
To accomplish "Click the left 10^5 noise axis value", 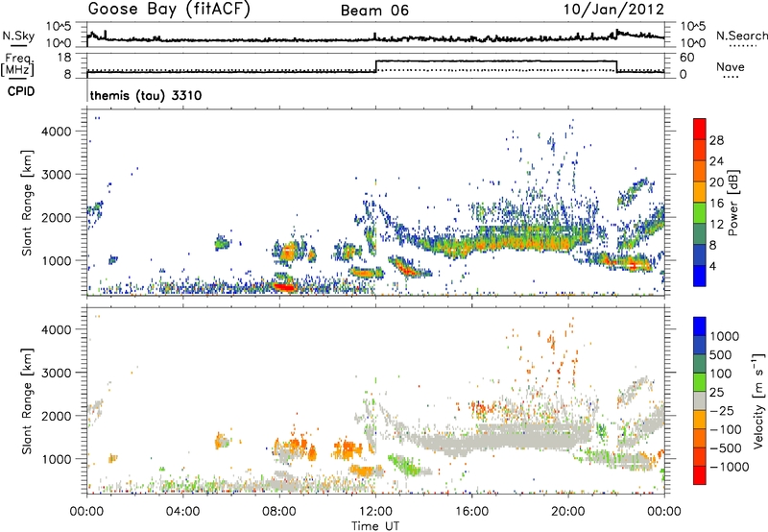I will click(x=59, y=26).
